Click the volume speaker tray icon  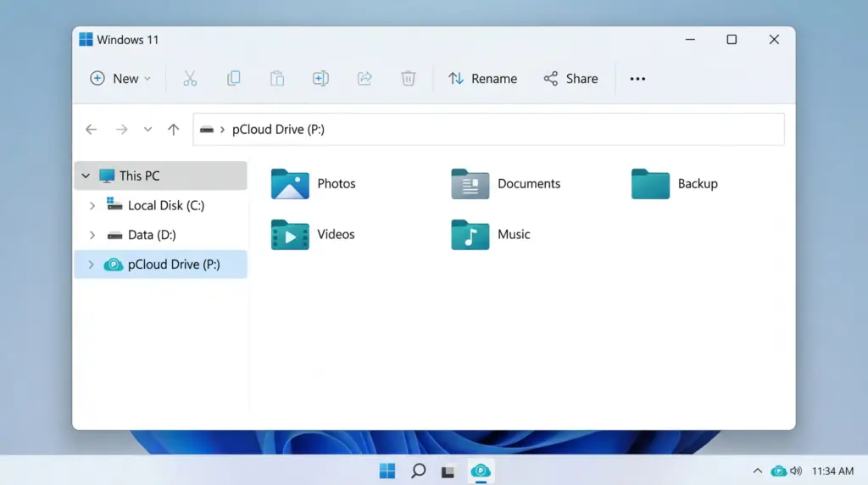click(x=796, y=471)
